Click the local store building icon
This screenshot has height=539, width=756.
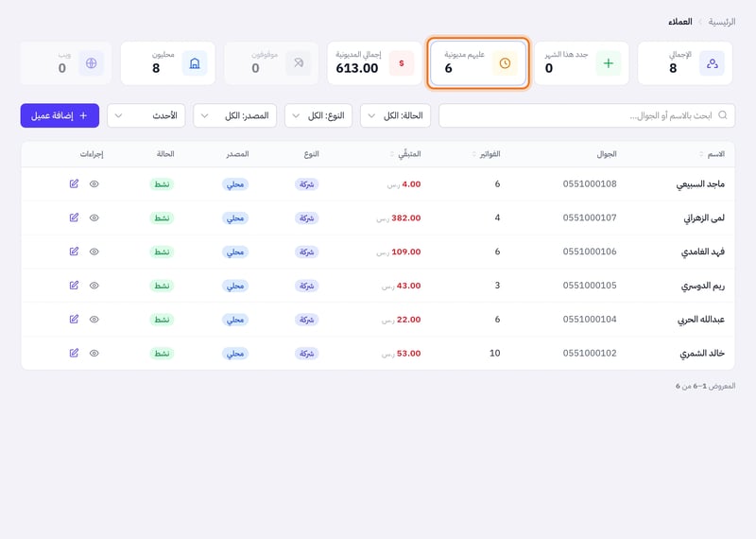click(195, 63)
